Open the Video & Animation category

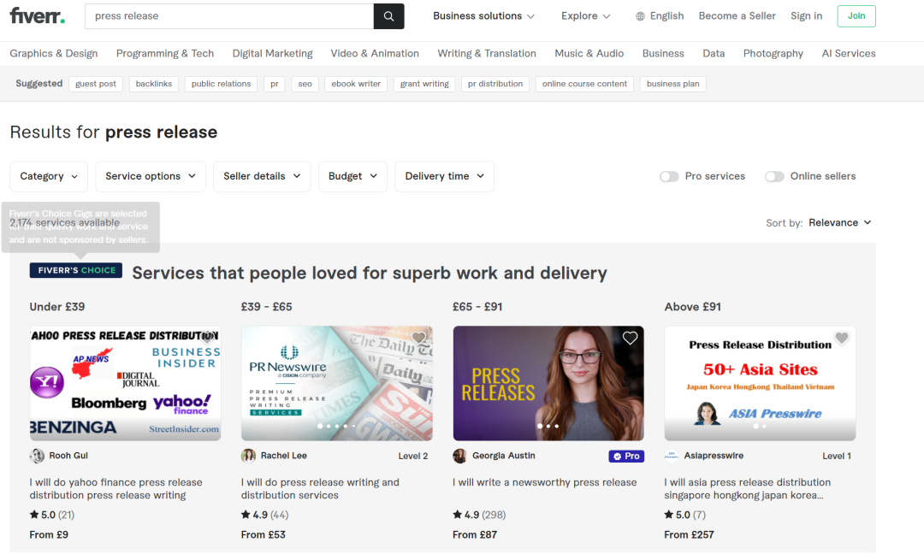pyautogui.click(x=375, y=54)
